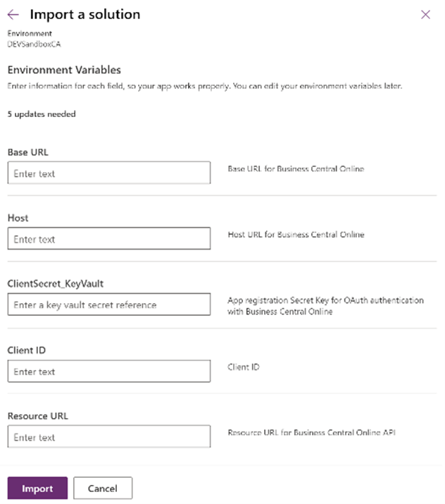
Task: Focus the Host text input
Action: (109, 239)
